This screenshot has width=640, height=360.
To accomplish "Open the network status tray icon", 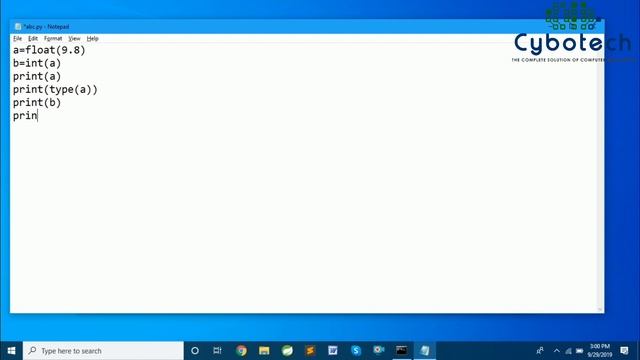I will 568,351.
